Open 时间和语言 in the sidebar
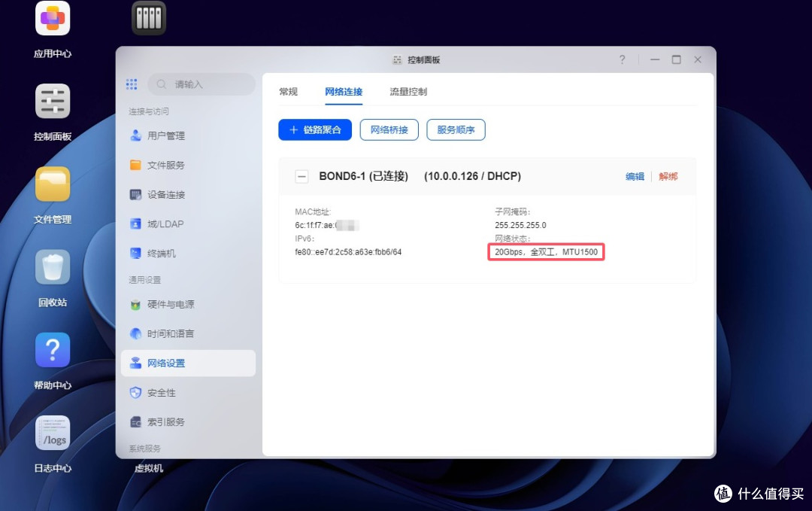This screenshot has height=511, width=812. click(x=188, y=333)
